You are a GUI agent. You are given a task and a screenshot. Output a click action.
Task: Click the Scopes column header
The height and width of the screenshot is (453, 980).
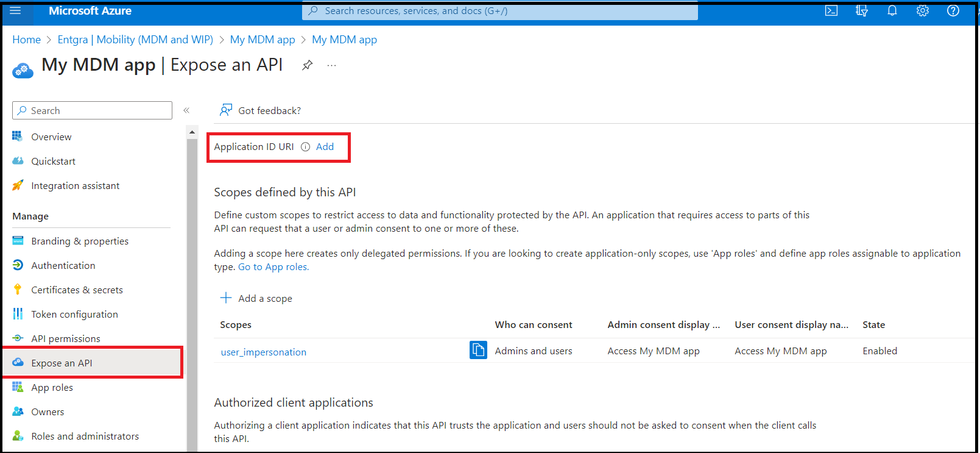pos(236,325)
